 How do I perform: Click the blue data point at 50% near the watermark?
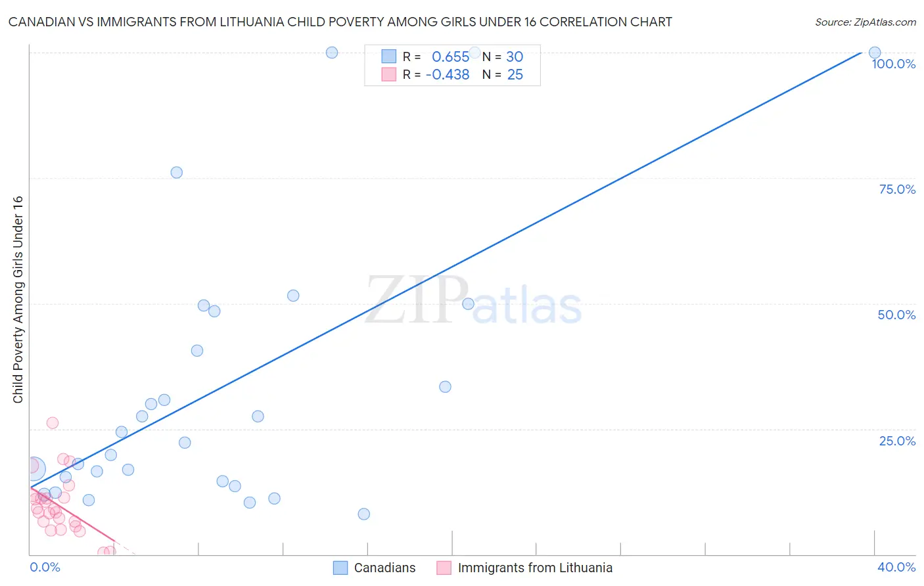coord(469,304)
